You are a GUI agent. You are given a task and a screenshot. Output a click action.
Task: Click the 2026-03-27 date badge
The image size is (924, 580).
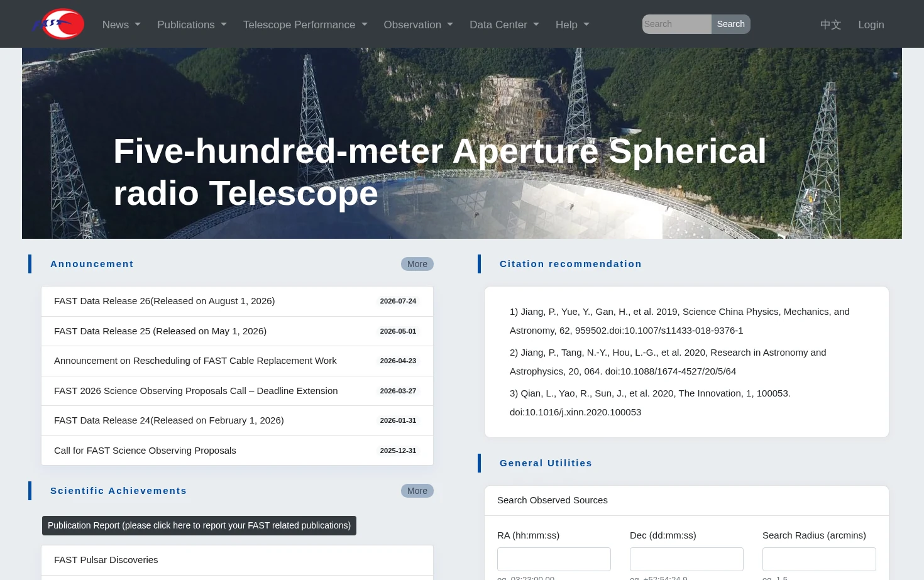pyautogui.click(x=398, y=391)
